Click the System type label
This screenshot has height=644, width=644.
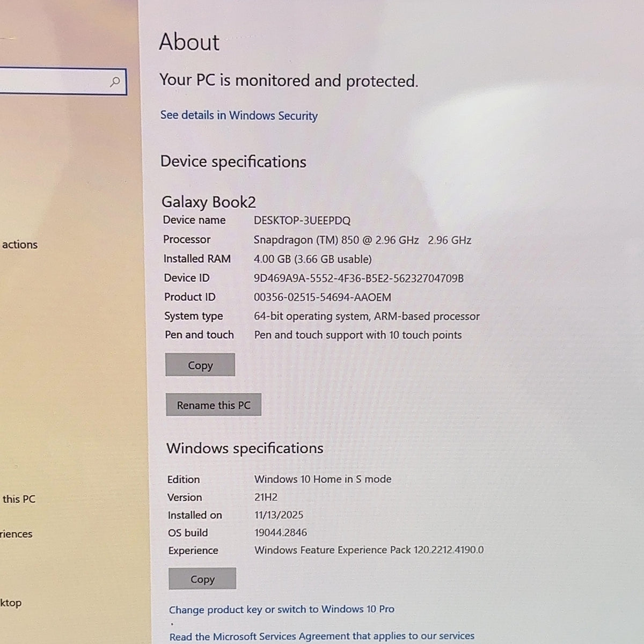pyautogui.click(x=194, y=316)
